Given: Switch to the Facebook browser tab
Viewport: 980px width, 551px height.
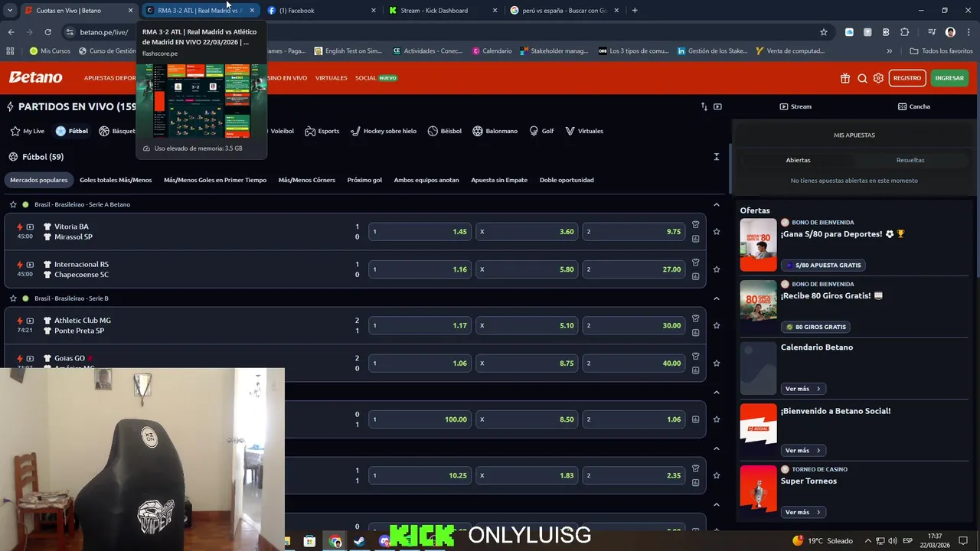Looking at the screenshot, I should (322, 11).
